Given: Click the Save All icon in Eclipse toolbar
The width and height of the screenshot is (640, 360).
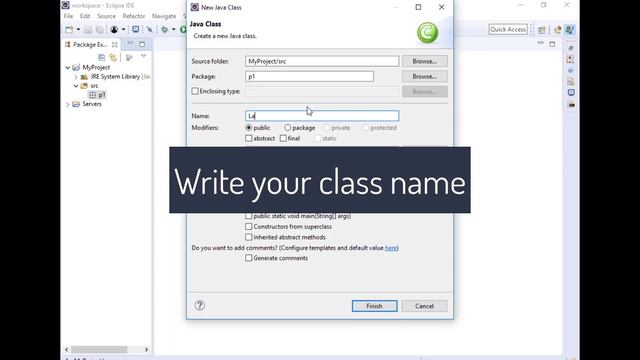Looking at the screenshot, I should (99, 30).
